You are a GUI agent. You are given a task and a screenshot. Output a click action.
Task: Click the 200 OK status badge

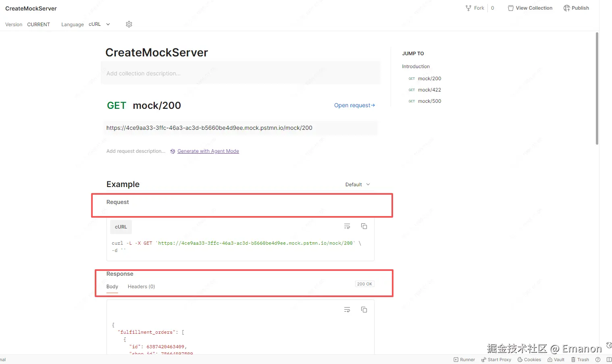tap(364, 284)
